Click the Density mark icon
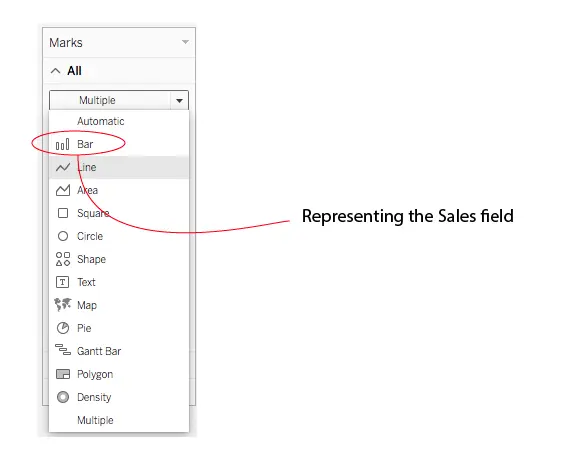Image resolution: width=583 pixels, height=469 pixels. [63, 397]
